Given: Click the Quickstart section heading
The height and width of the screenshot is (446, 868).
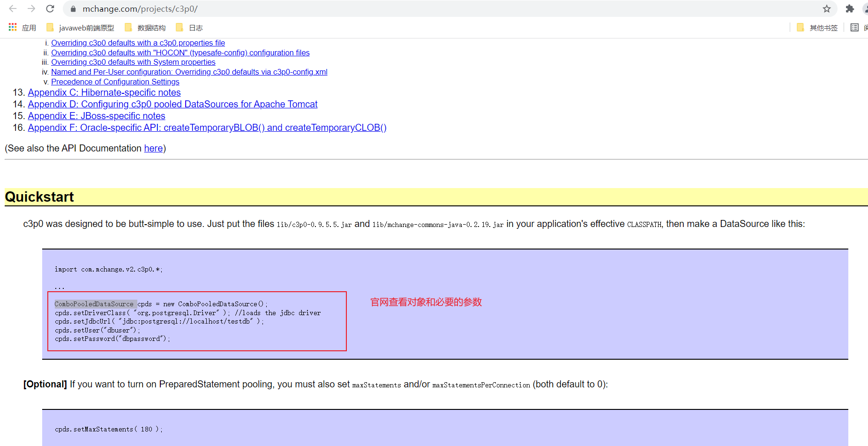Looking at the screenshot, I should [x=39, y=197].
